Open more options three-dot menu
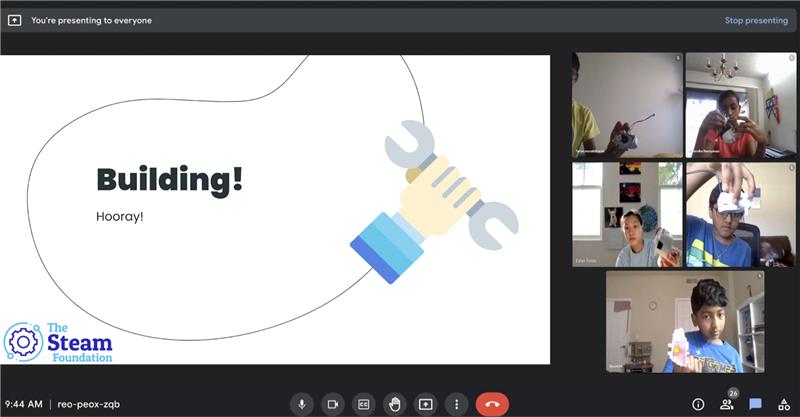 pos(456,404)
